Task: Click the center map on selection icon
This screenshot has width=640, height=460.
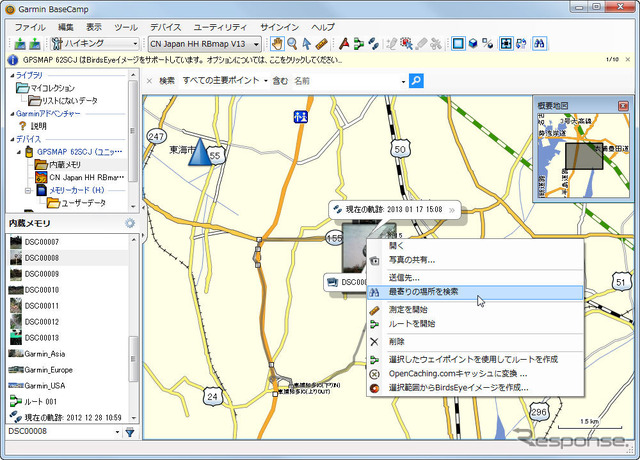Action: (x=506, y=43)
